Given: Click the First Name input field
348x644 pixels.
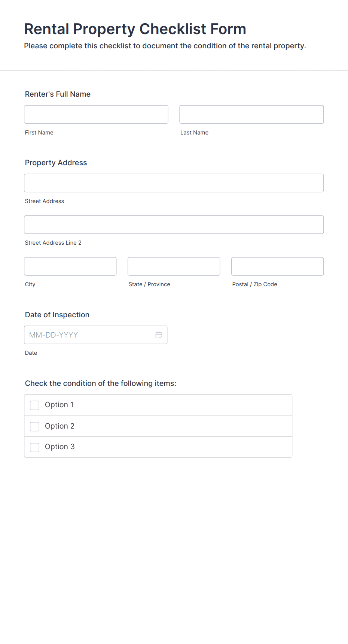Looking at the screenshot, I should click(x=96, y=114).
